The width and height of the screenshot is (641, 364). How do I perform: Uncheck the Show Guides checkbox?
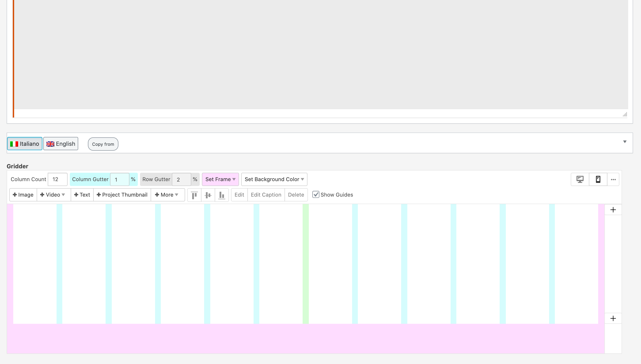(316, 195)
